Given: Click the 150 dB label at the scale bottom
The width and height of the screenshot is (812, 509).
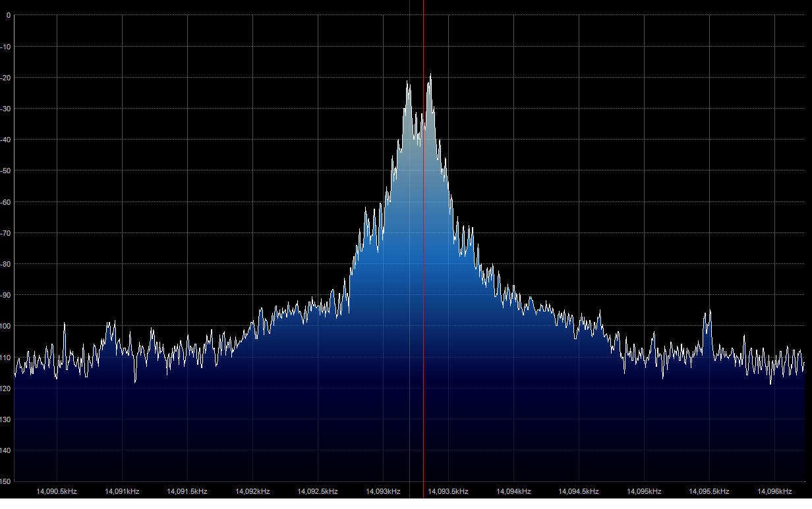Looking at the screenshot, I should click(x=6, y=481).
